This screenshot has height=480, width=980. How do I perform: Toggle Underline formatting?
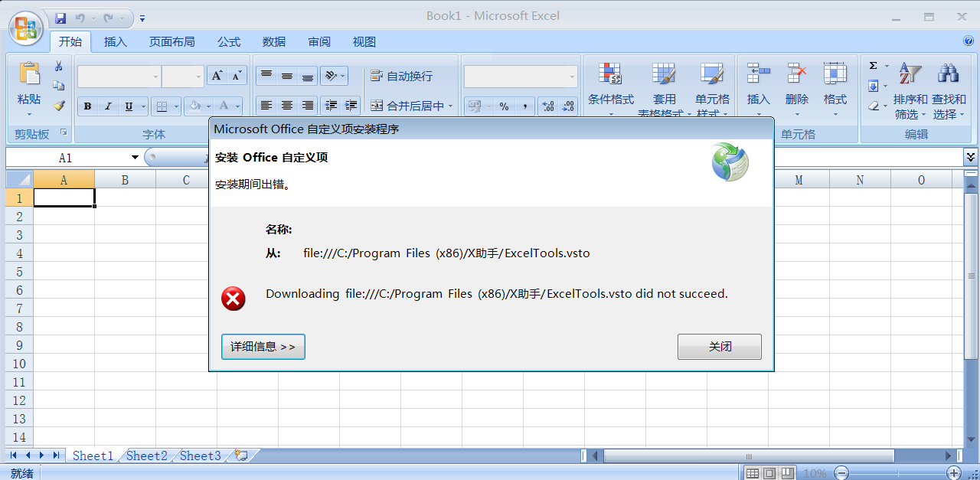(x=128, y=106)
